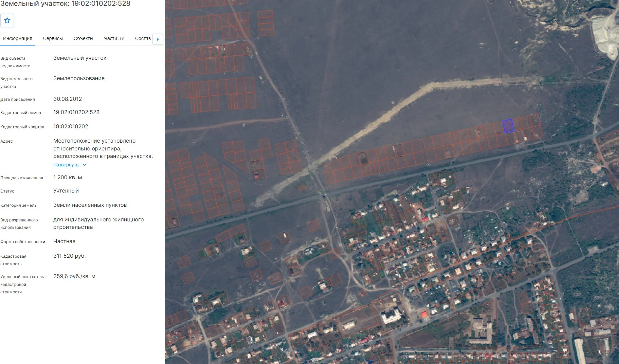The image size is (619, 364).
Task: Click the chevron next to Развернуть
Action: [x=85, y=165]
